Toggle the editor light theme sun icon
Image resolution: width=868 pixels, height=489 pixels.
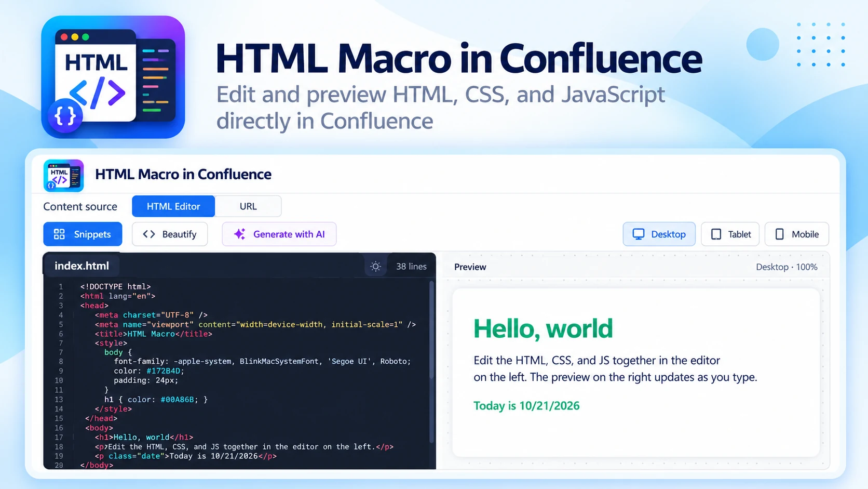coord(376,267)
